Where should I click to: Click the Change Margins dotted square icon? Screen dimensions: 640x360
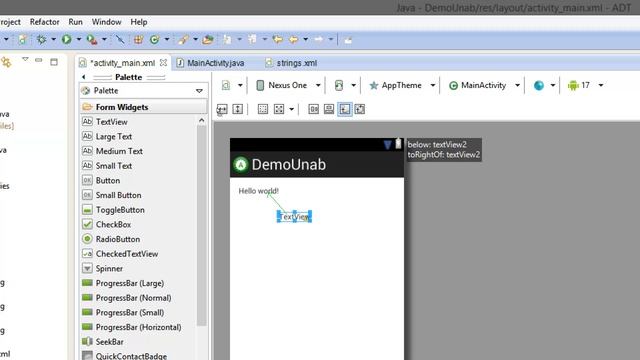(263, 109)
